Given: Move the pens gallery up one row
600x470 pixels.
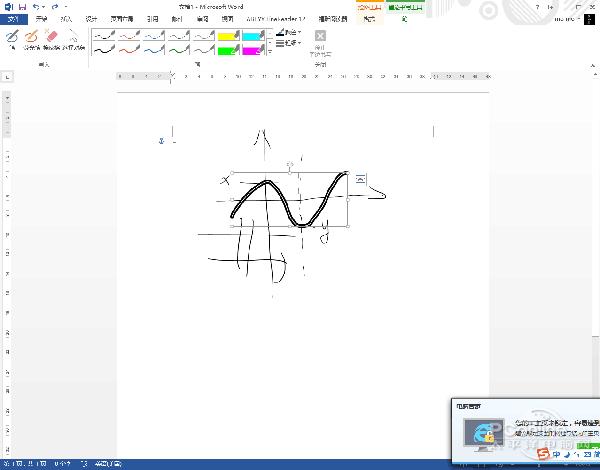Looking at the screenshot, I should (270, 33).
